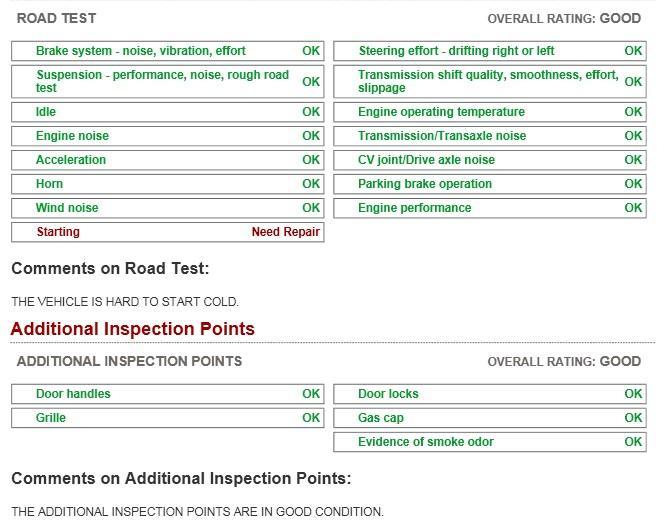Select the Steering effort row
The height and width of the screenshot is (523, 657).
[x=489, y=51]
